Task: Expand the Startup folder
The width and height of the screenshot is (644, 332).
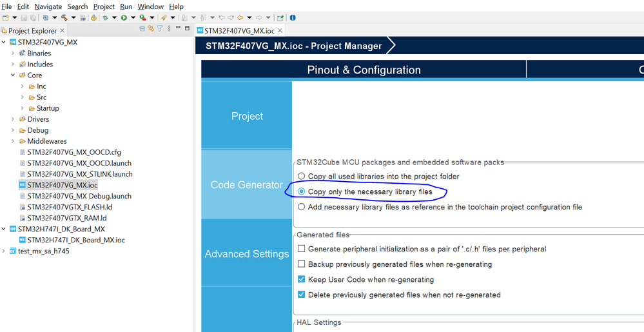Action: (22, 108)
